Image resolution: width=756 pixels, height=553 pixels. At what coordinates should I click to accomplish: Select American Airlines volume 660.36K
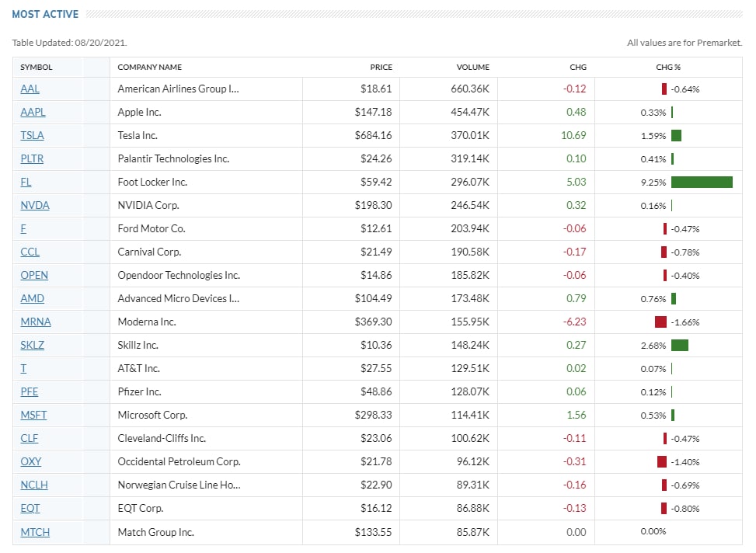click(470, 89)
